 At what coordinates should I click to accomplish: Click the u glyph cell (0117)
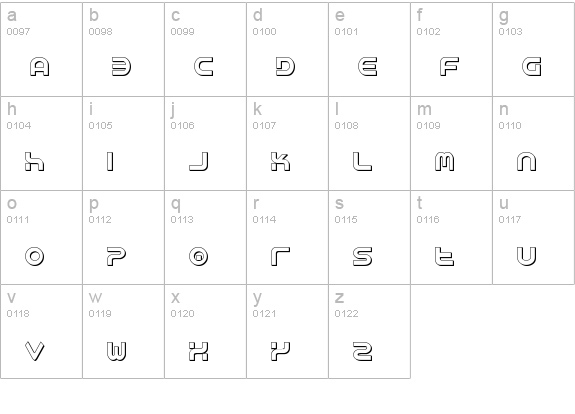click(x=534, y=237)
